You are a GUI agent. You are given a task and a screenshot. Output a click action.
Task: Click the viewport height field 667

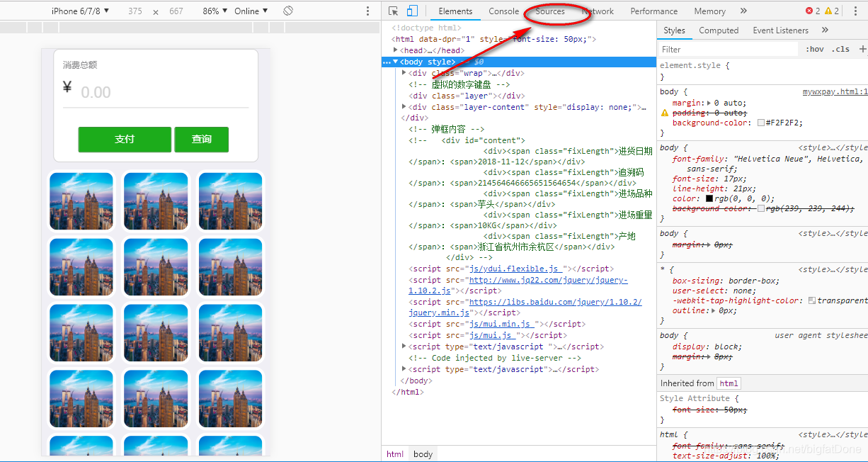click(176, 11)
